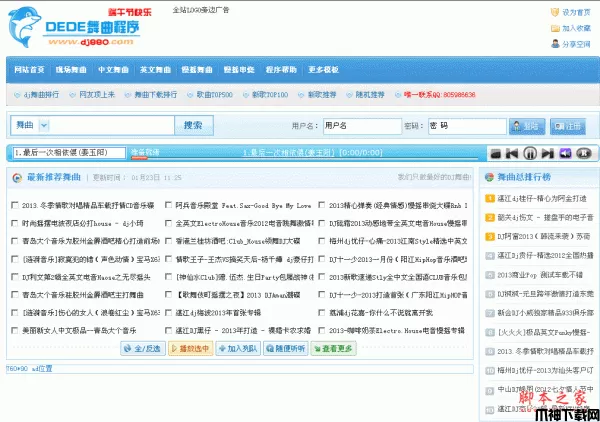Open the 更多模板 navigation menu

pos(324,70)
